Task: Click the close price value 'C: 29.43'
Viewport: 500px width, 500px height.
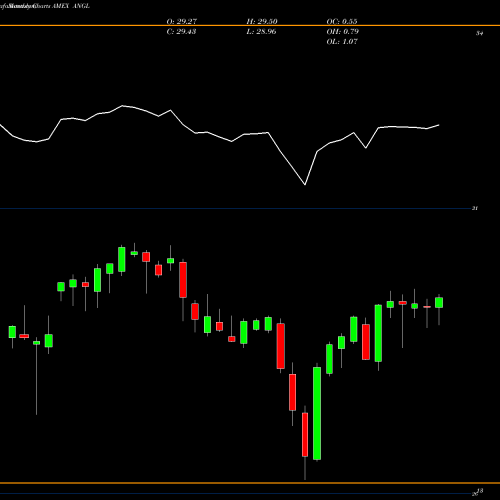Action: (x=181, y=32)
